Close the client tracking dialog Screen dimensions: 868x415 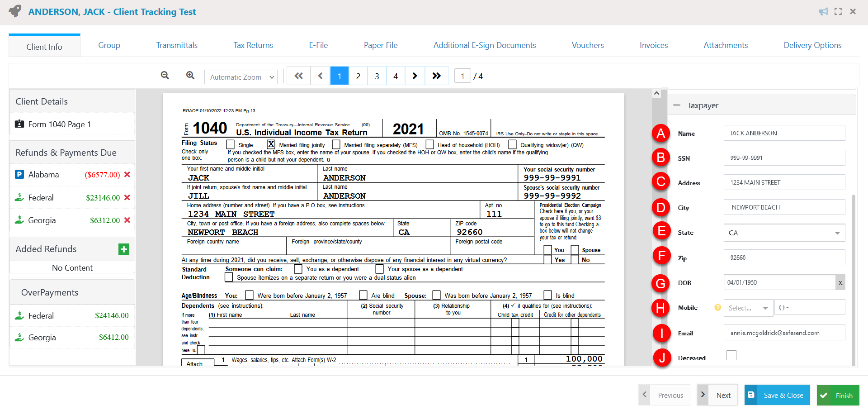[853, 11]
